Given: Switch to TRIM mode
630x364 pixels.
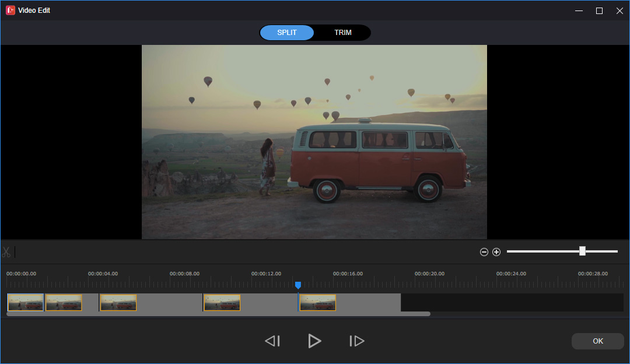Looking at the screenshot, I should (342, 32).
